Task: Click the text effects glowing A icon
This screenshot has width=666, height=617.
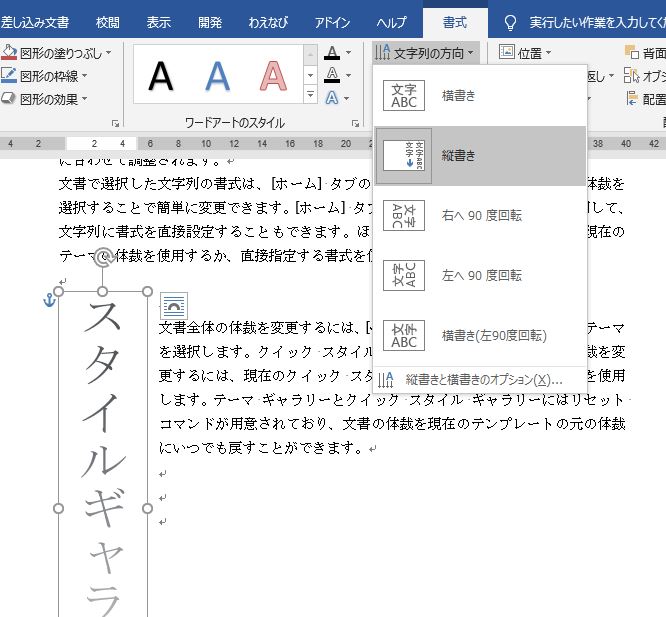Action: pos(332,98)
